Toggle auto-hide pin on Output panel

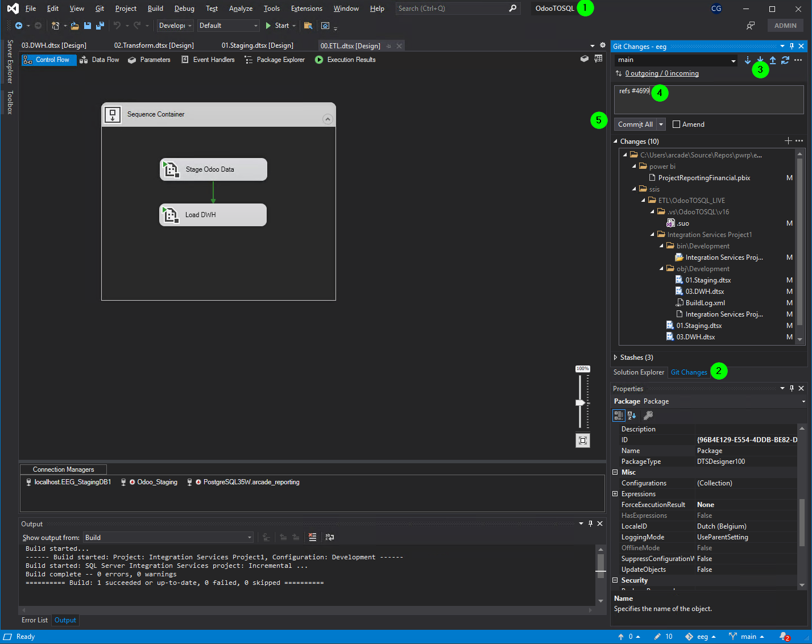(590, 523)
